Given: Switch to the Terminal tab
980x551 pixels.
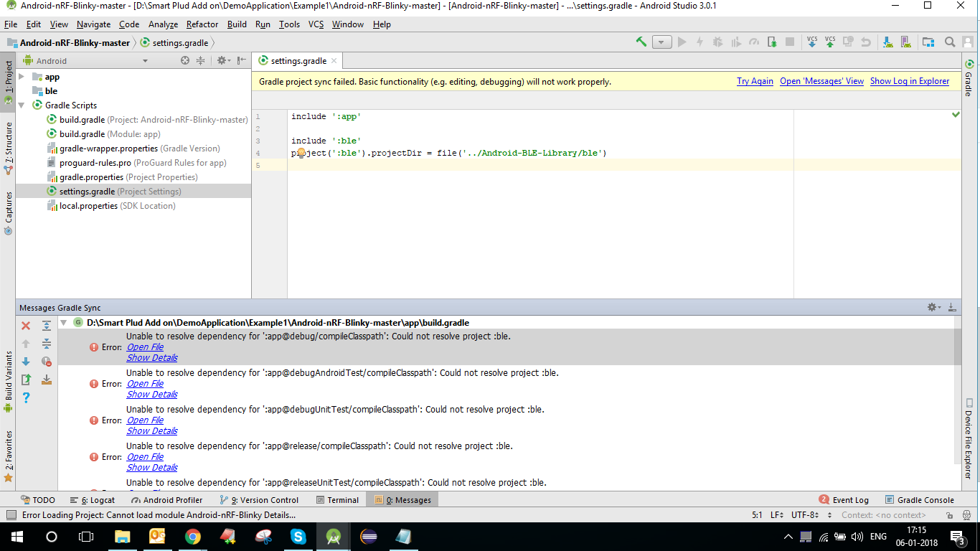Looking at the screenshot, I should click(337, 499).
